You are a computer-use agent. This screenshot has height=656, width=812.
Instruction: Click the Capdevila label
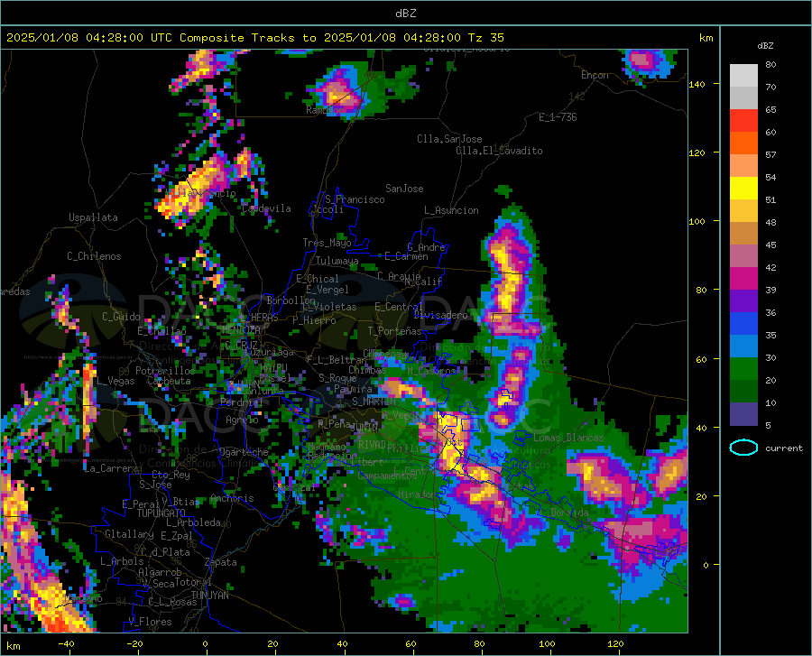pos(266,208)
